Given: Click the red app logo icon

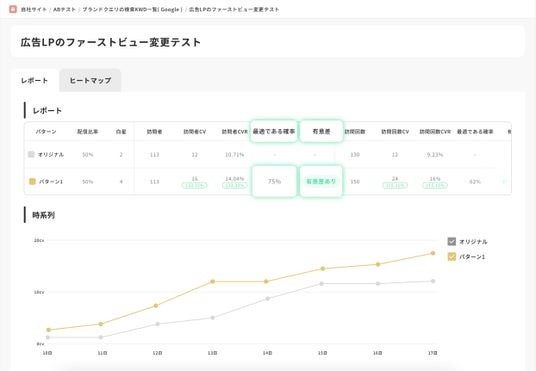Looking at the screenshot, I should coord(13,9).
